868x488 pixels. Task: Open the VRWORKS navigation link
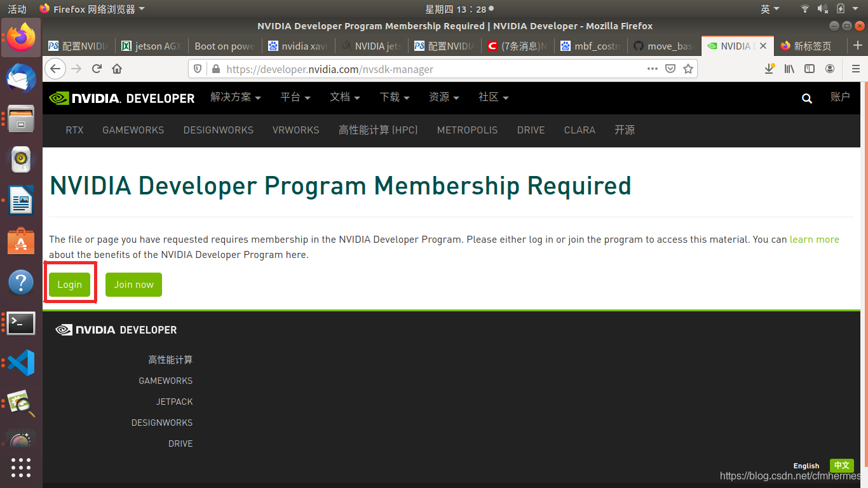(296, 130)
